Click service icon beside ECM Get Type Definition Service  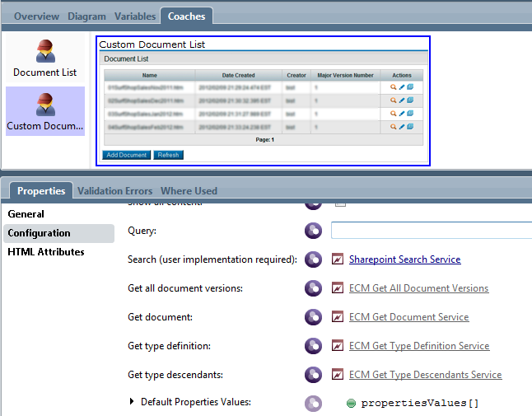coord(338,346)
